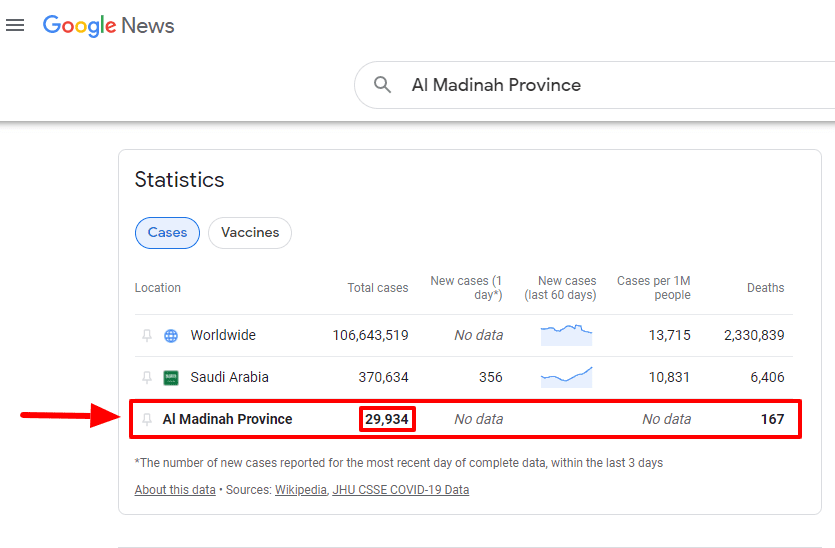Switch to the Vaccines tab
The height and width of the screenshot is (548, 835).
pos(250,233)
